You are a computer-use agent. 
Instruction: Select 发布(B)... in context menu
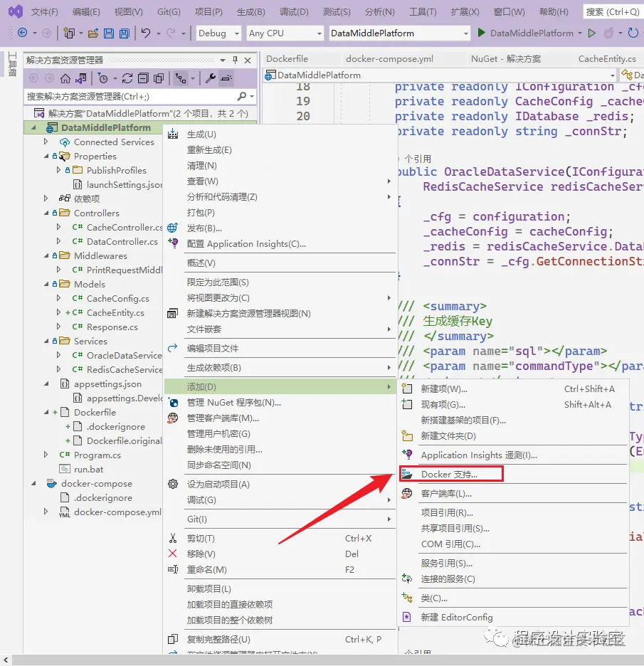pos(280,228)
